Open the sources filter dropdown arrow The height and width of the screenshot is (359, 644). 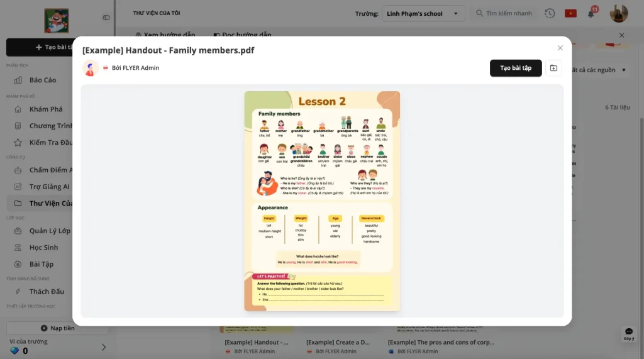tap(624, 70)
